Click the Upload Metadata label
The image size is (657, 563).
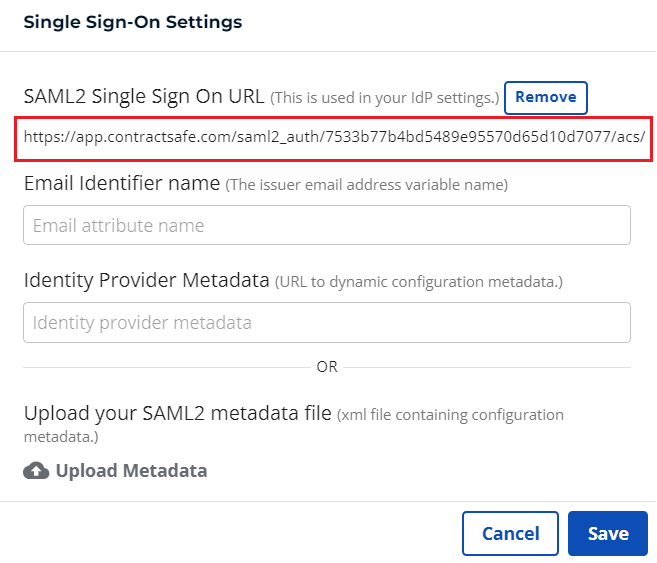point(132,471)
